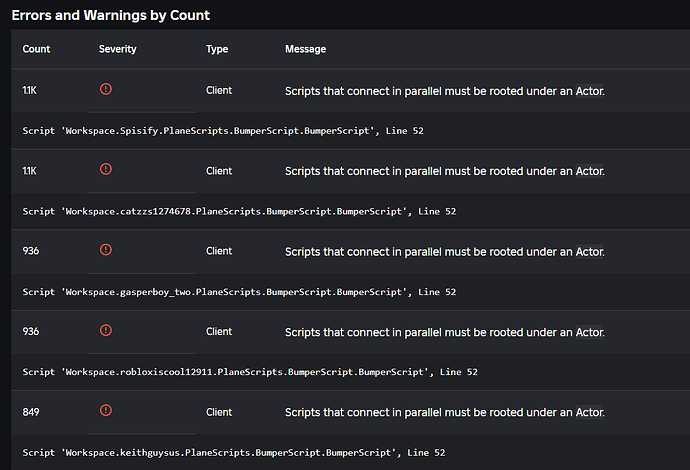Click the error severity icon for Spisify row
Image resolution: width=690 pixels, height=470 pixels.
(106, 89)
